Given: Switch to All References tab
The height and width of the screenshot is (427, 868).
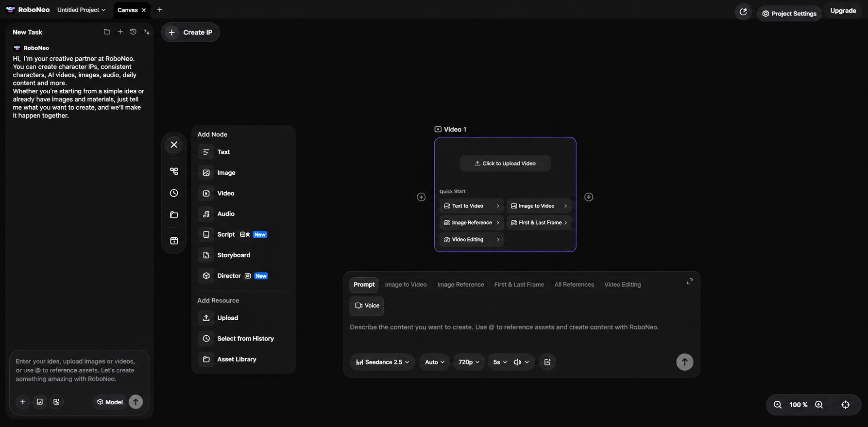Looking at the screenshot, I should [x=574, y=285].
